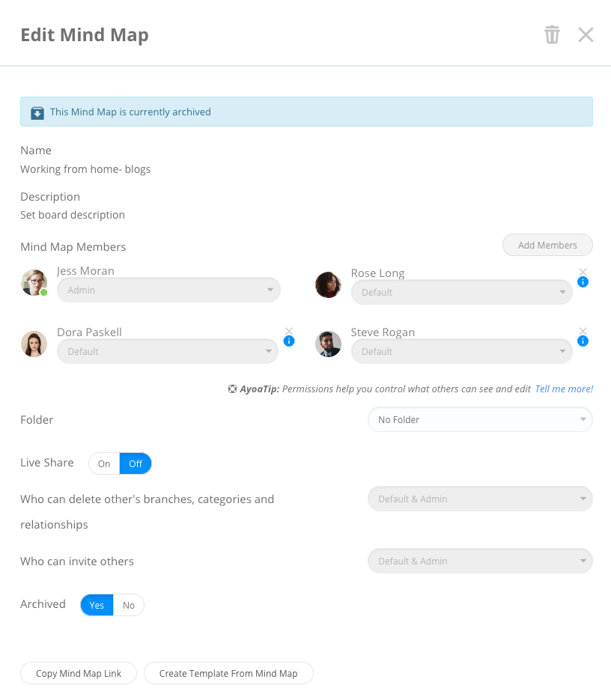Image resolution: width=611 pixels, height=700 pixels.
Task: Open Steve Rogan's permission dropdown
Action: (462, 351)
